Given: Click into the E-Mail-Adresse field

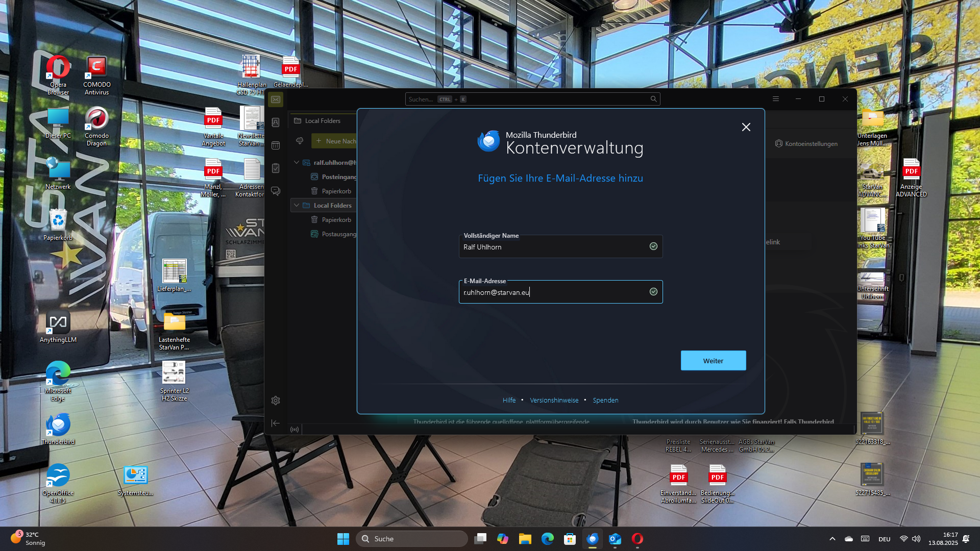Looking at the screenshot, I should coord(554,292).
